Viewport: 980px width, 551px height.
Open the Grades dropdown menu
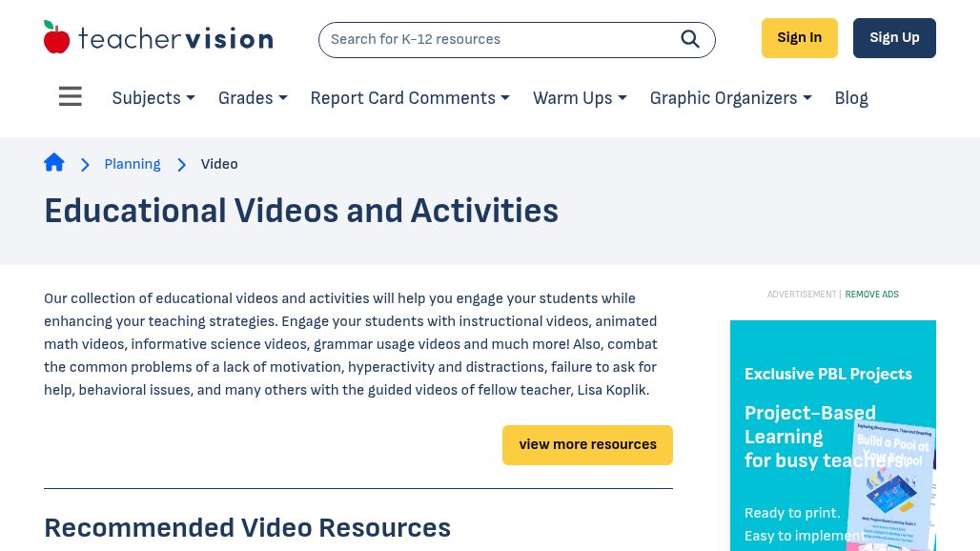pyautogui.click(x=252, y=98)
